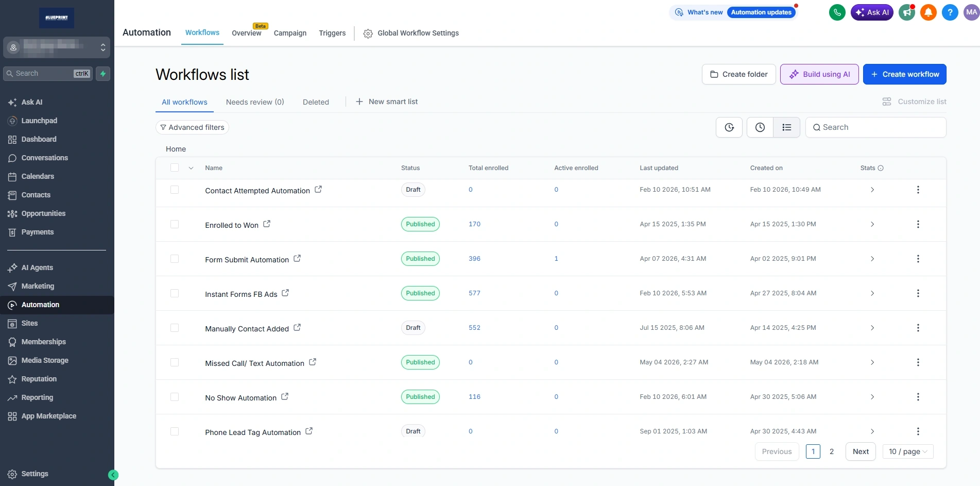Open the MA user avatar menu
This screenshot has width=980, height=486.
coord(971,12)
